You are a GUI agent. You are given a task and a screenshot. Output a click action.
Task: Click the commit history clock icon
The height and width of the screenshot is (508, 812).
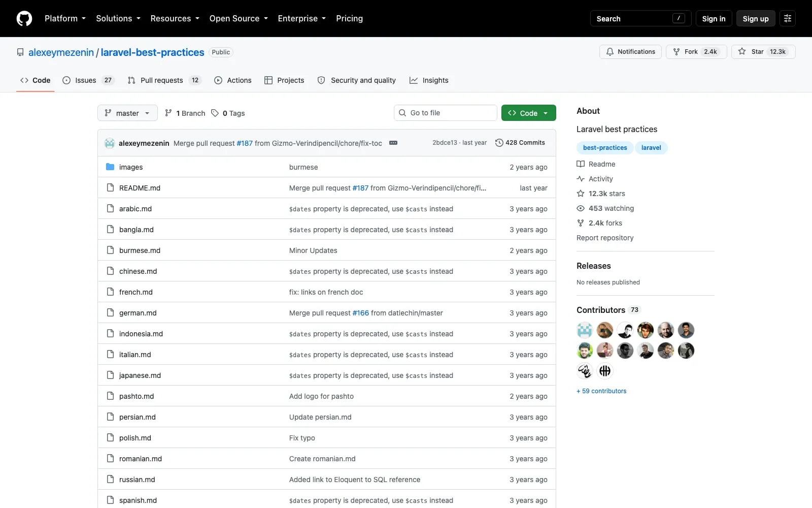[499, 143]
